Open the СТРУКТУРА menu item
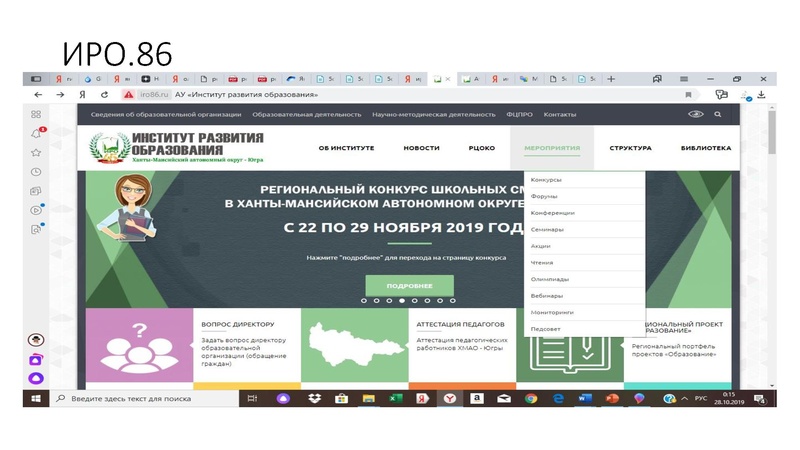Viewport: 800px width, 450px height. (x=630, y=148)
